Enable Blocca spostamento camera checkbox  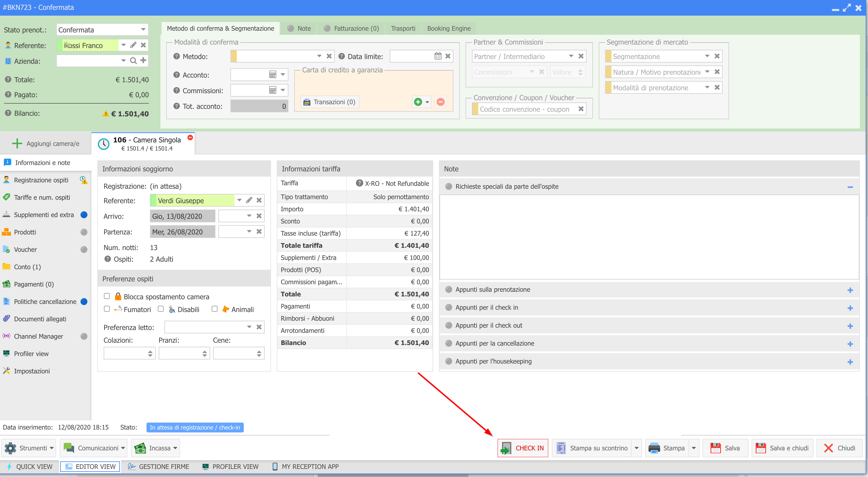107,296
